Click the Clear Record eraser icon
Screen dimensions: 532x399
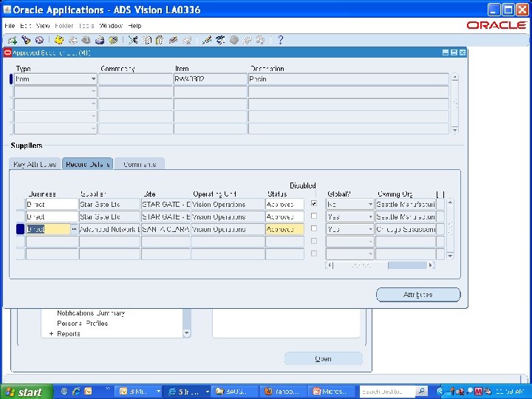click(174, 41)
